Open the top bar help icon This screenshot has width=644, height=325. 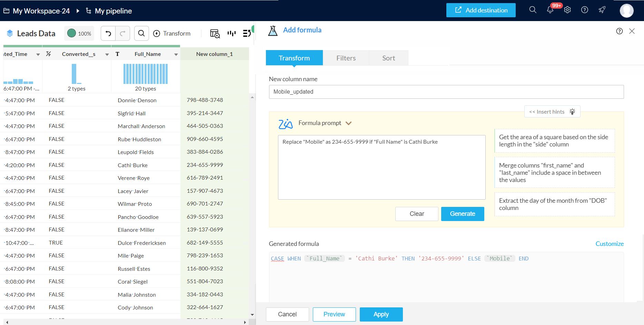(x=585, y=10)
